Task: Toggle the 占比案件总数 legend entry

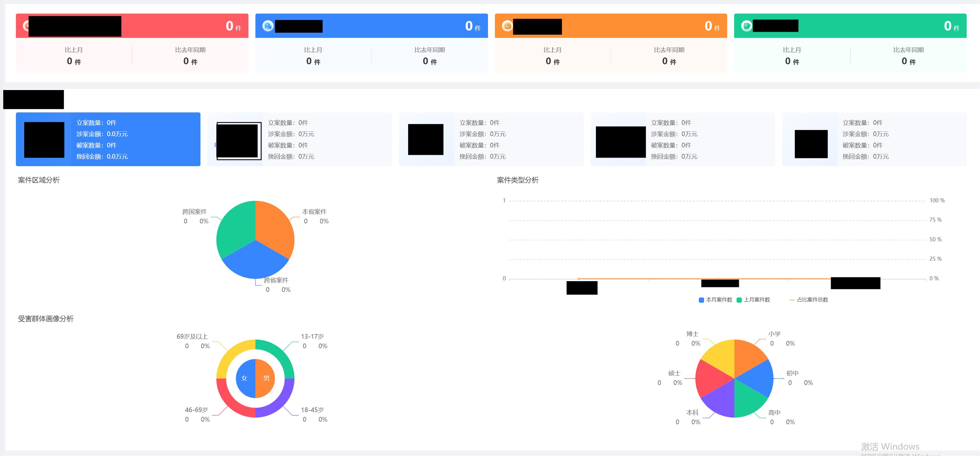Action: [809, 300]
